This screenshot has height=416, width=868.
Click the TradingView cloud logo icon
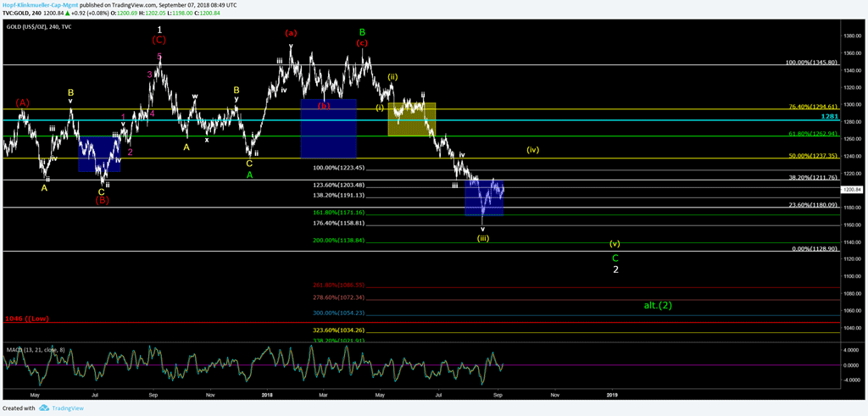click(x=42, y=408)
